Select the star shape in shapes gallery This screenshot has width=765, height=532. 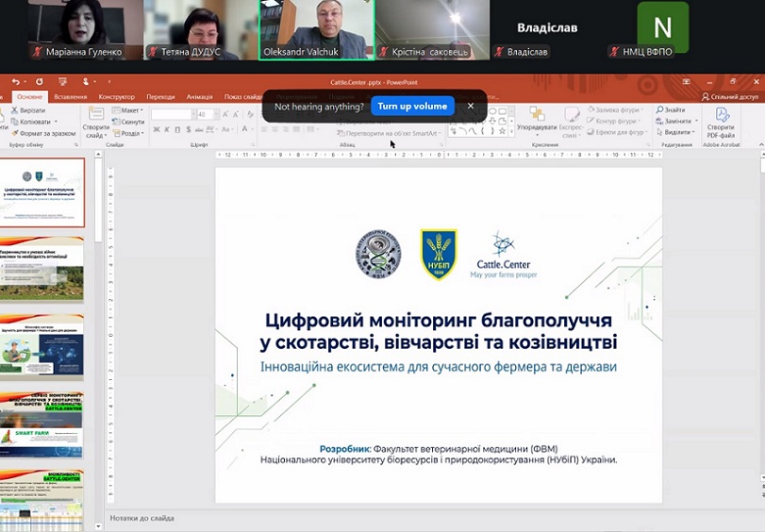(502, 131)
